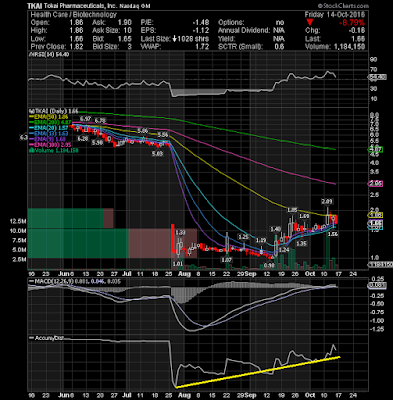Click the red down-arrow change indicator
This screenshot has width=393, height=400.
point(310,23)
